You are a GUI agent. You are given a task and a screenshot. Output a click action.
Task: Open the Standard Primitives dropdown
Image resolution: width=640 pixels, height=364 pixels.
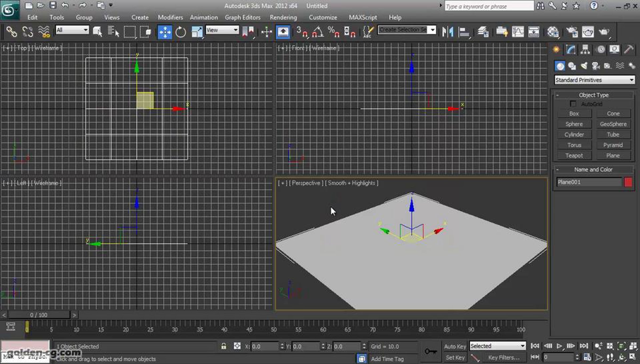click(594, 80)
